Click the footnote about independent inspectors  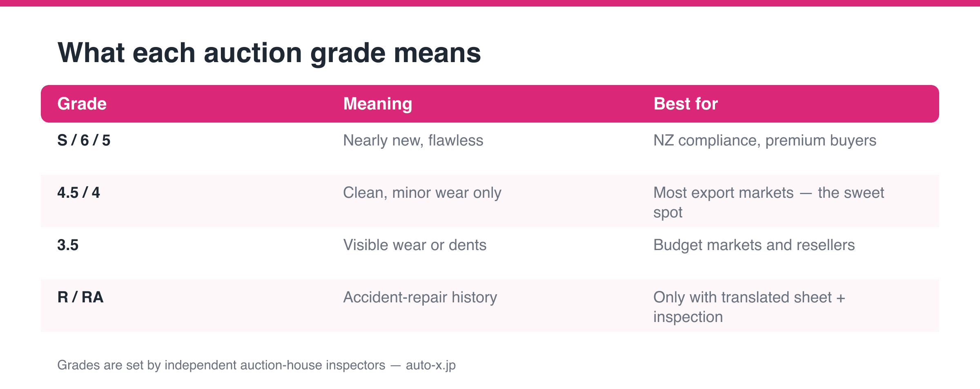[x=256, y=365]
